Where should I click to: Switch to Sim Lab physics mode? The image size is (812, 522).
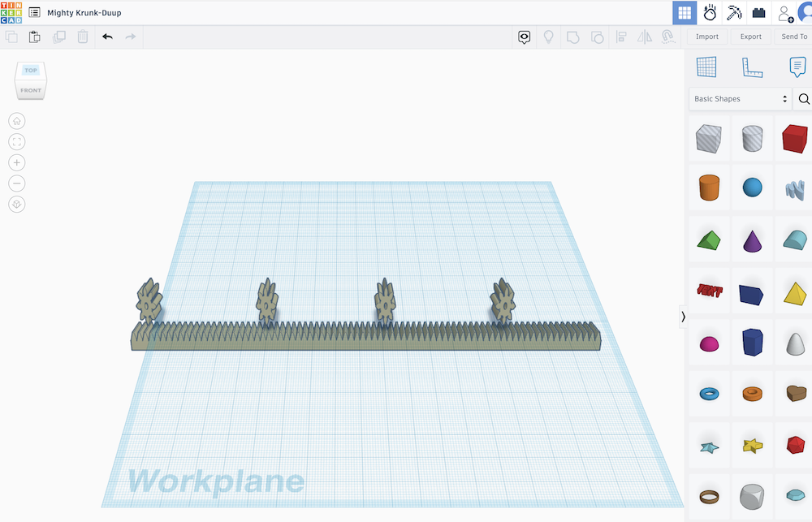coord(709,12)
